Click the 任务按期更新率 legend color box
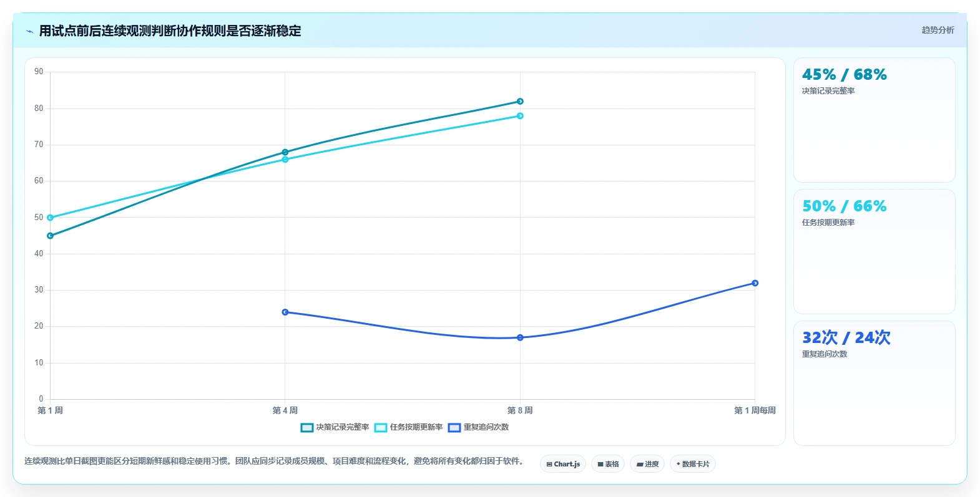The width and height of the screenshot is (980, 497). click(x=381, y=428)
